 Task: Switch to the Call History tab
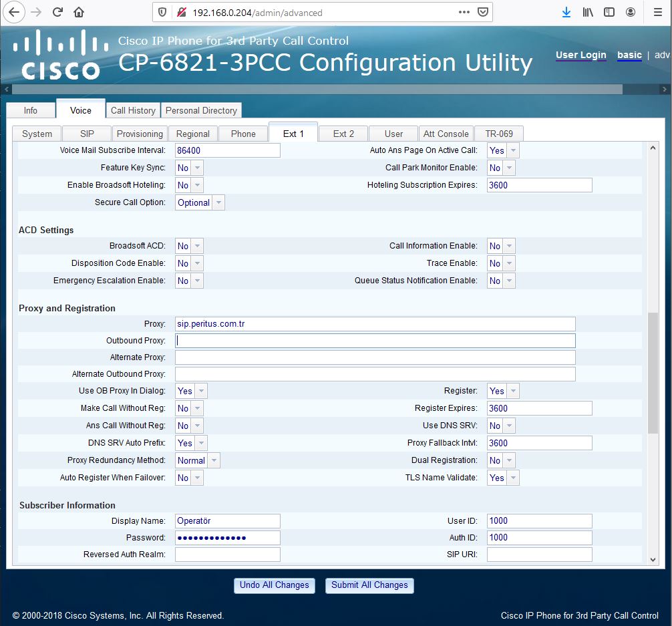click(133, 111)
